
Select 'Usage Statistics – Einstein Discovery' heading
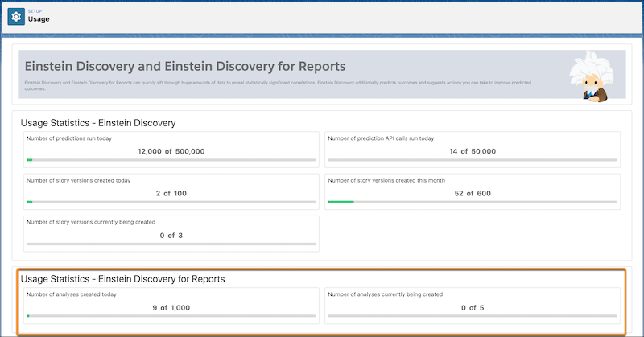98,123
